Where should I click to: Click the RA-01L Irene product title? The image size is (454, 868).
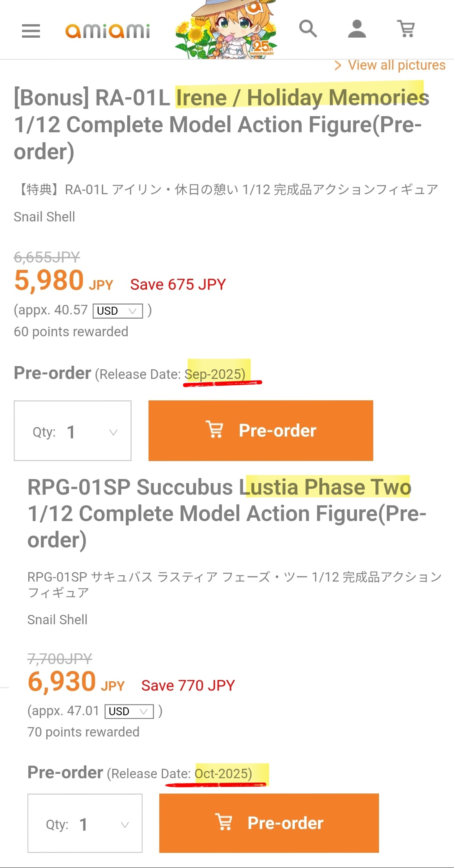(x=222, y=124)
